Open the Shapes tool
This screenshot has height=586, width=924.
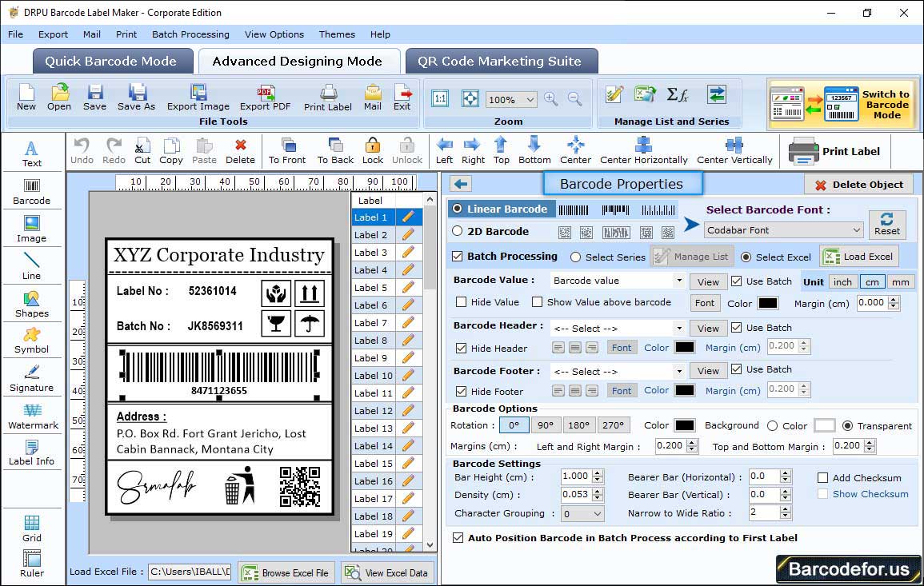(32, 304)
